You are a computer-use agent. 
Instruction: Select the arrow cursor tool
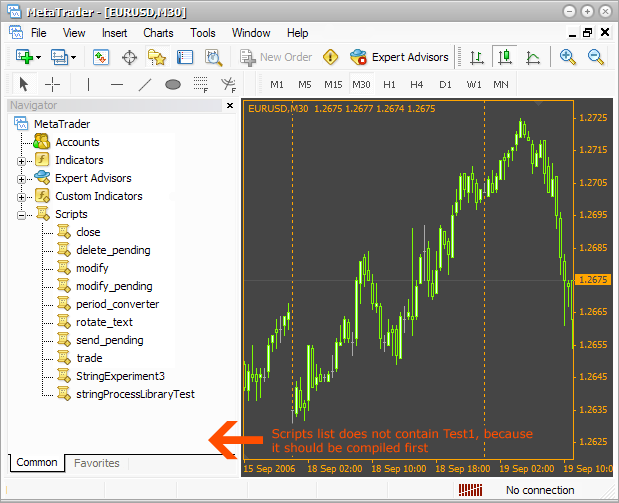pos(24,84)
